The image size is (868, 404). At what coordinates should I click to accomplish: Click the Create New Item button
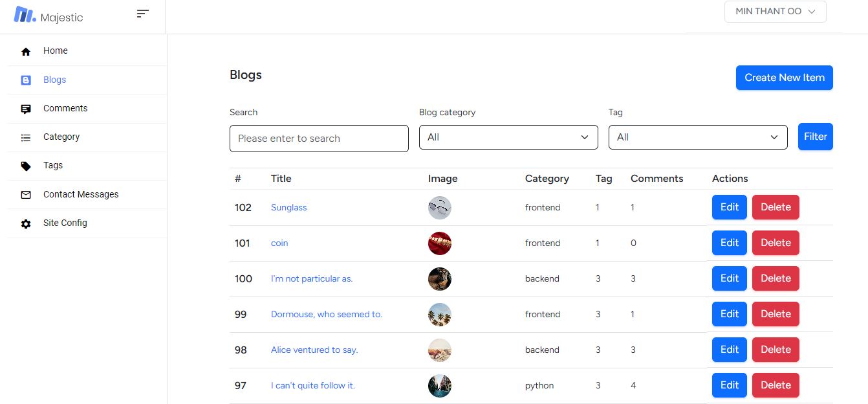(x=784, y=78)
